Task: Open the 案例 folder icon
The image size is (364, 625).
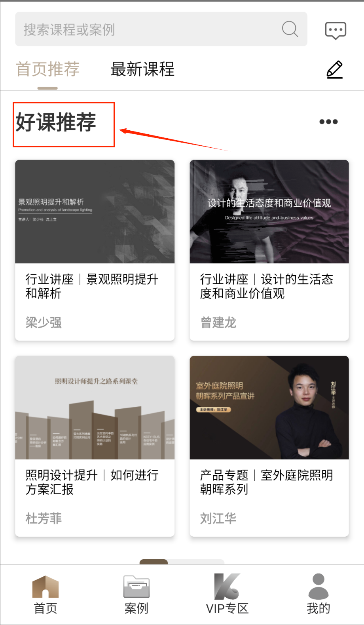Action: [x=136, y=587]
